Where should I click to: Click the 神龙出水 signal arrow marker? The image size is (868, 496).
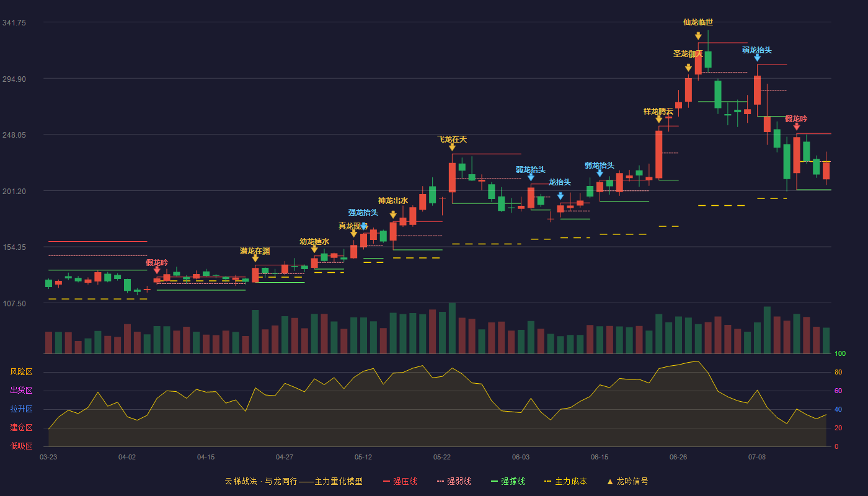[393, 215]
